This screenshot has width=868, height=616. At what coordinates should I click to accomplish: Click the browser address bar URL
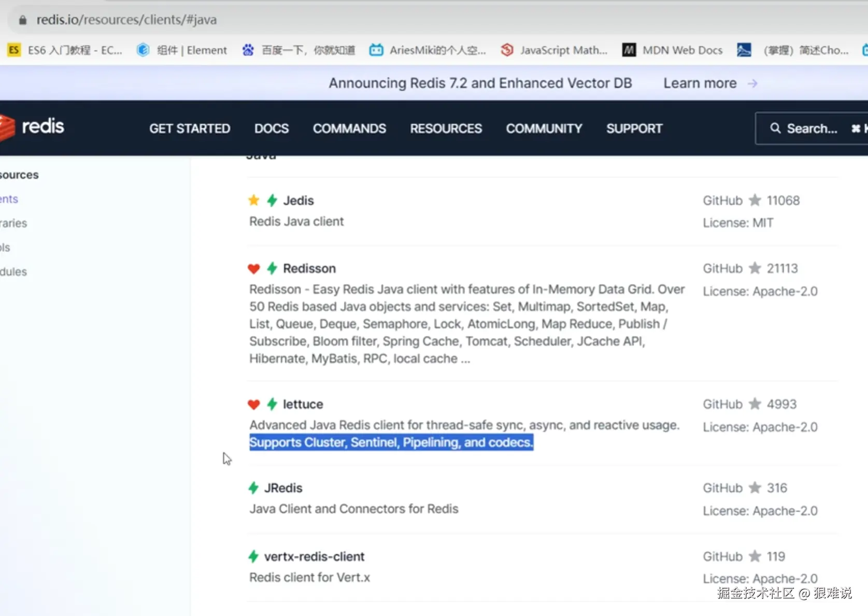pyautogui.click(x=126, y=20)
